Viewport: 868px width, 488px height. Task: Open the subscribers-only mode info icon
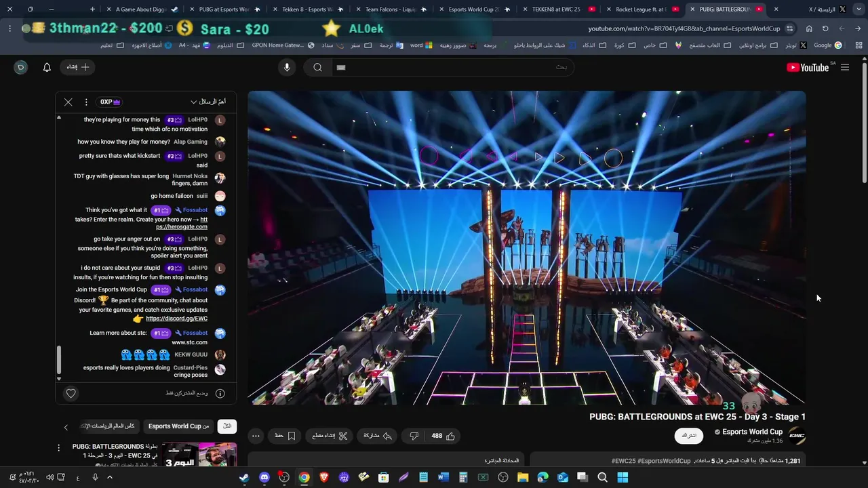[x=220, y=393]
